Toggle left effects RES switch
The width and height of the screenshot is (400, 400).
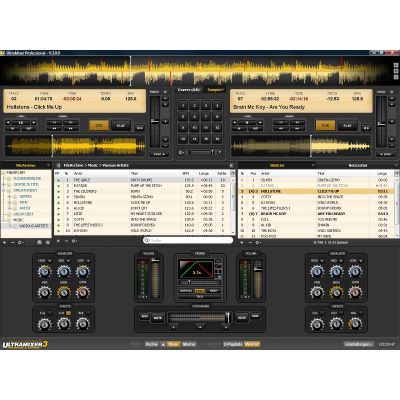click(x=88, y=313)
